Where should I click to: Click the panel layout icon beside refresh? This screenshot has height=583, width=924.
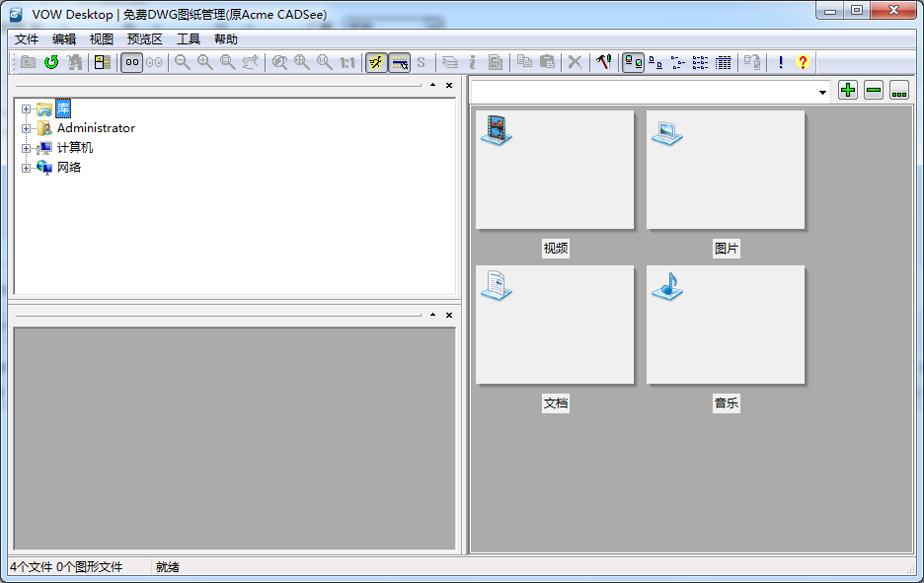[x=102, y=62]
